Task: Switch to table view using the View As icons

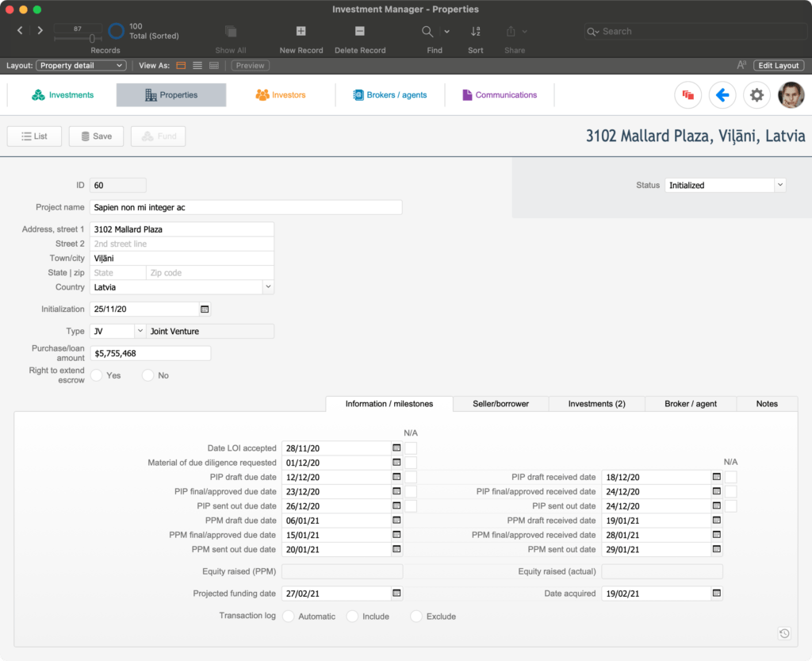Action: (213, 65)
